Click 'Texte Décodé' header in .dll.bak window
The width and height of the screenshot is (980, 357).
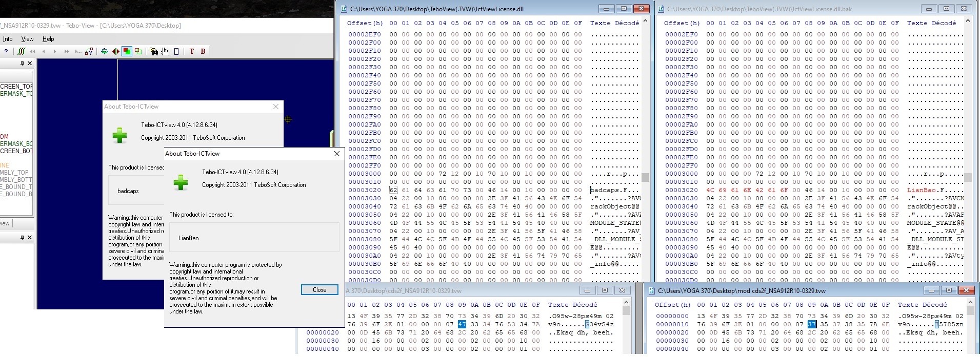click(931, 23)
